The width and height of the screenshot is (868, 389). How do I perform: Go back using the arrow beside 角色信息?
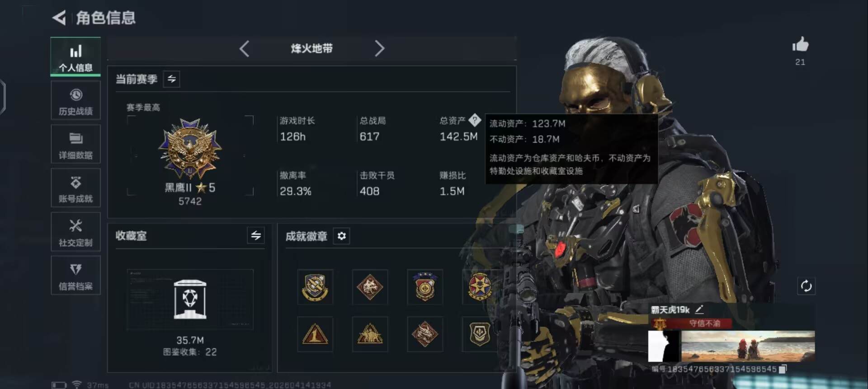(x=59, y=18)
